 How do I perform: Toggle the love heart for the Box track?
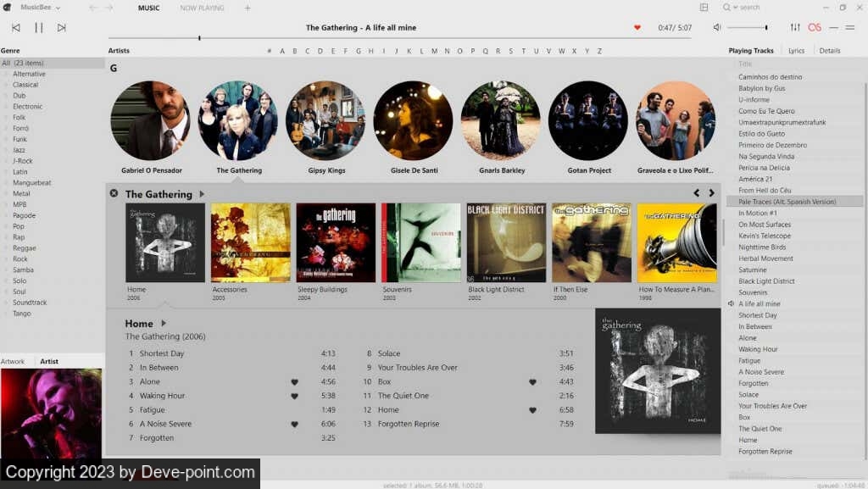(533, 382)
